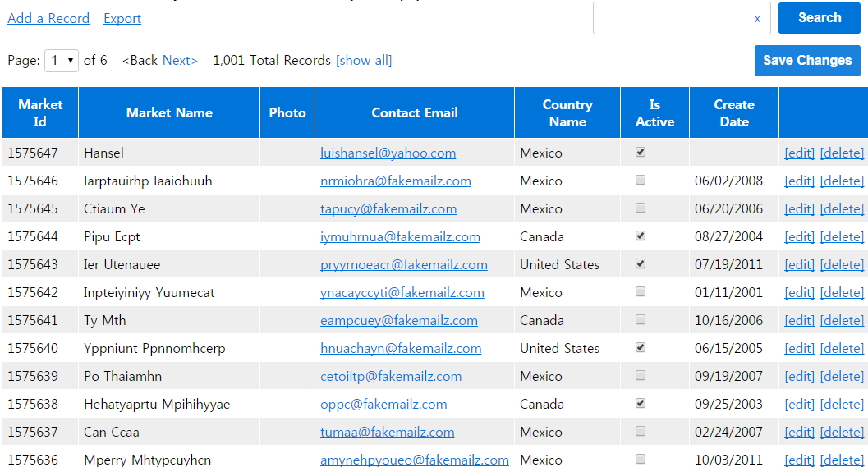Open email hnuachayn@fakemailz.com
Viewport: 868px width, 467px height.
click(401, 349)
